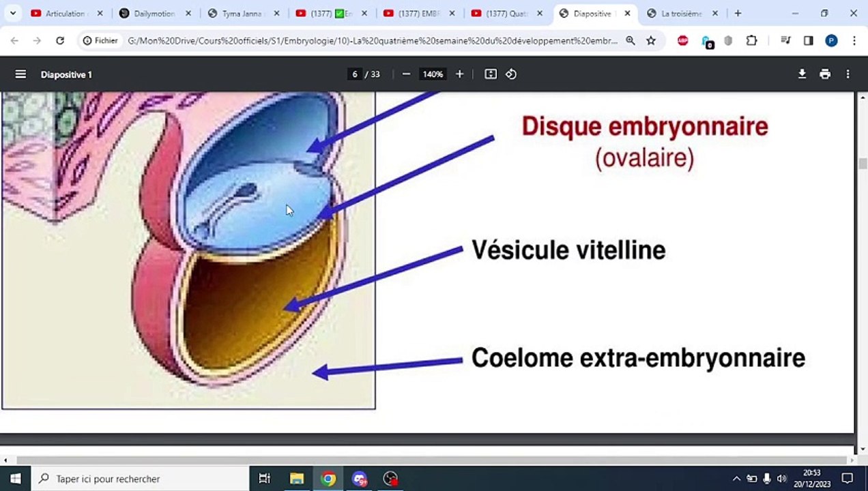Click the fit to page icon
Viewport: 868px width, 491px height.
(491, 74)
